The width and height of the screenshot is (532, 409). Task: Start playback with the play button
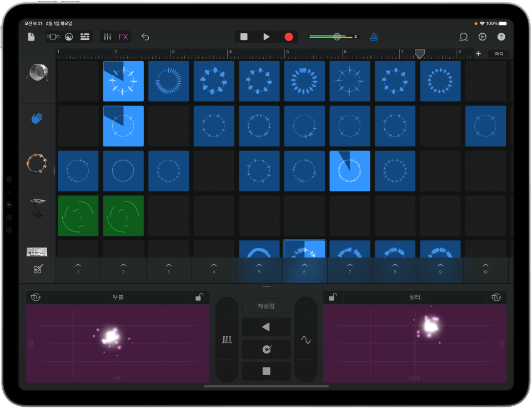coord(267,37)
